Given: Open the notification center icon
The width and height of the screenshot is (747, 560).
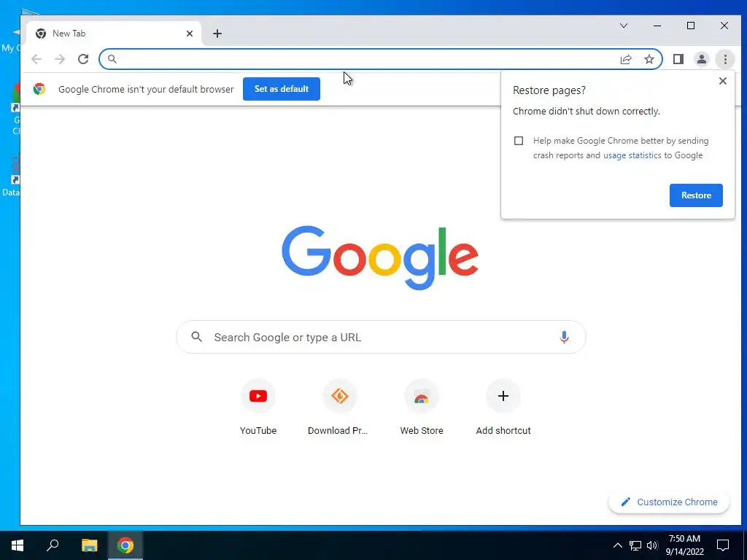Looking at the screenshot, I should 723,545.
